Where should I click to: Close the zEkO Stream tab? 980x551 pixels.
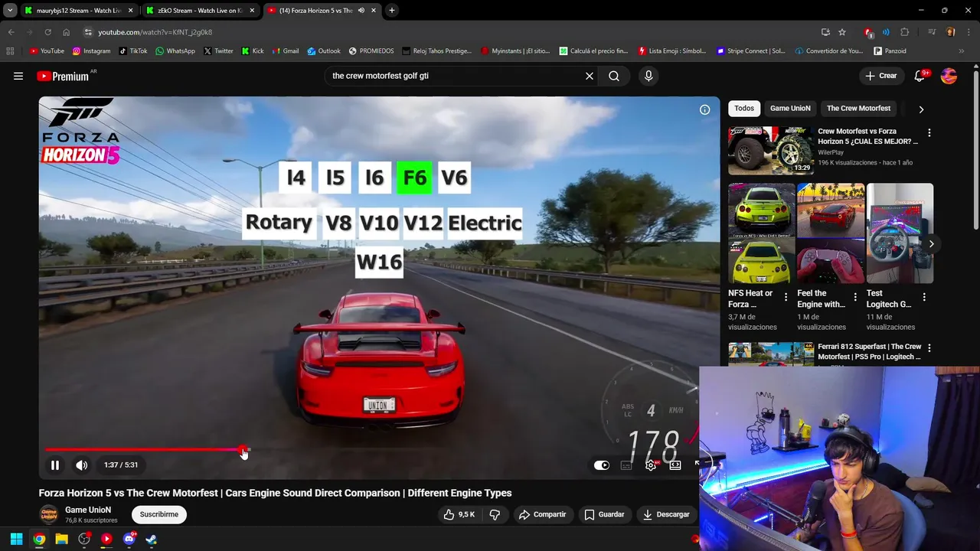(252, 11)
